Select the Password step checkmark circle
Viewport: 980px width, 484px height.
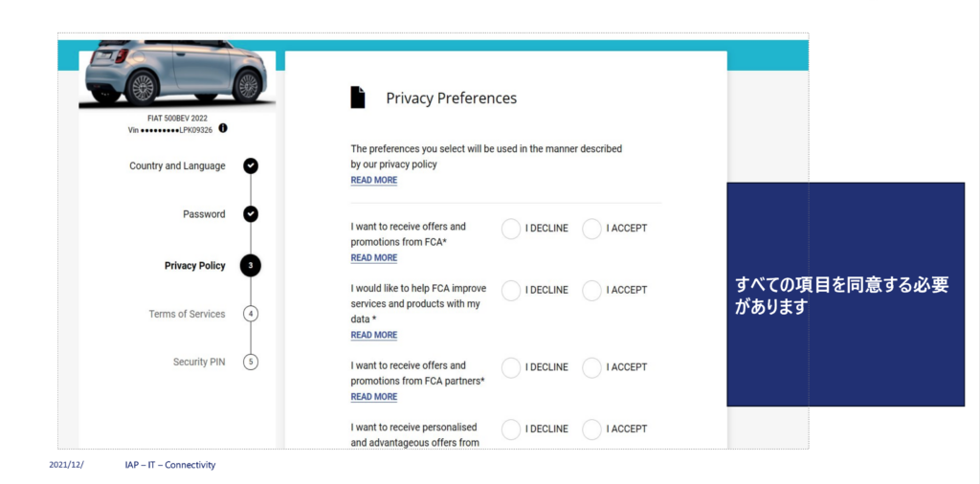click(x=251, y=214)
